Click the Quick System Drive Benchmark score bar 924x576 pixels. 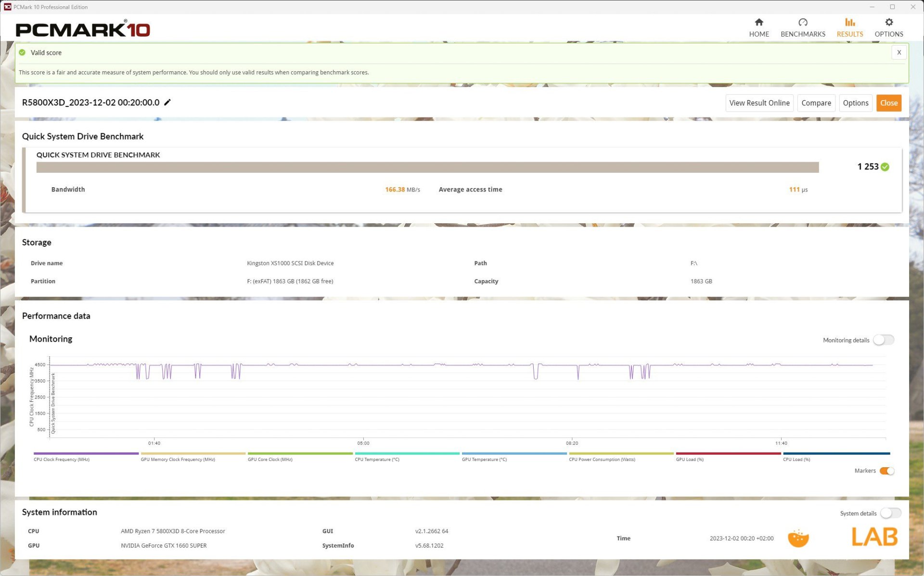point(427,167)
